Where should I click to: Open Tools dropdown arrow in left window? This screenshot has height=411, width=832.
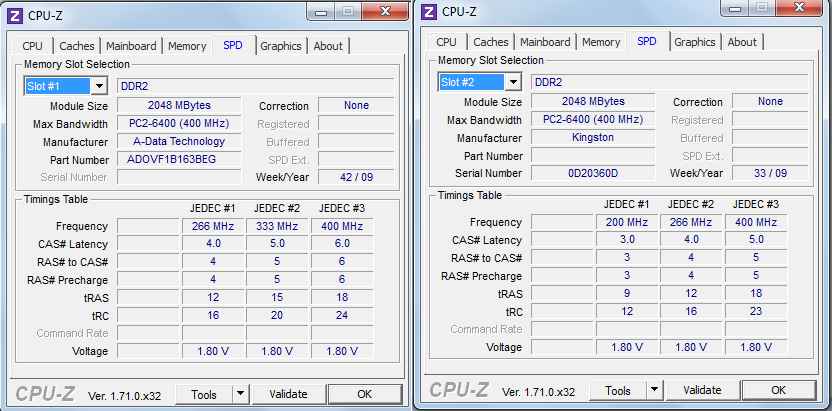(240, 394)
